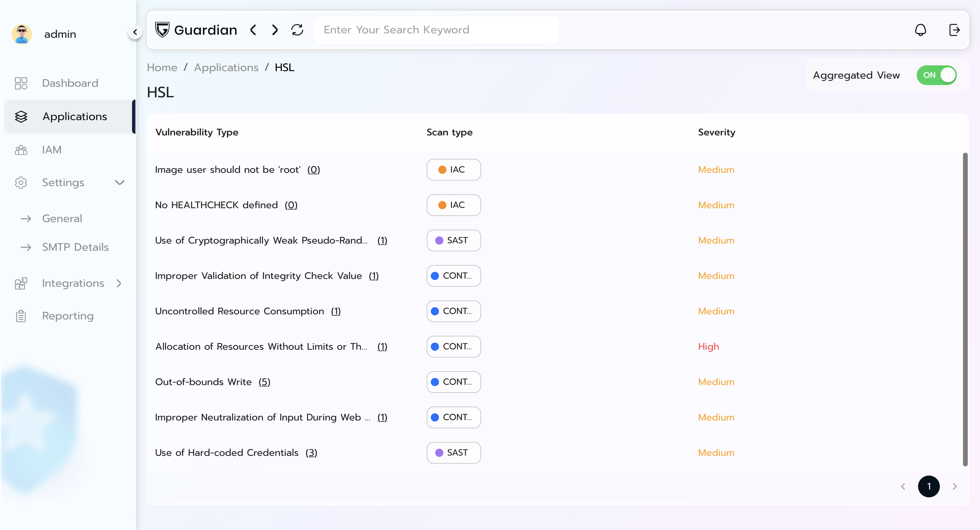Click the arrow icon beside General
This screenshot has width=980, height=530.
[26, 219]
